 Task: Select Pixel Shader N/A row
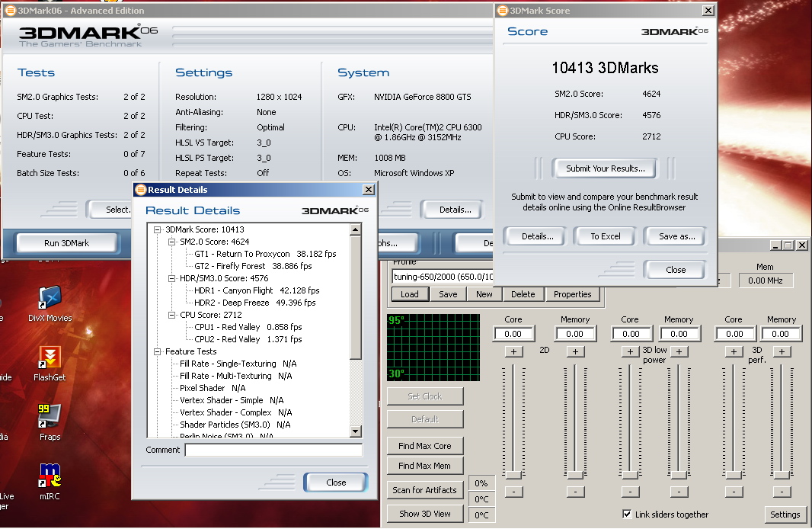[213, 388]
